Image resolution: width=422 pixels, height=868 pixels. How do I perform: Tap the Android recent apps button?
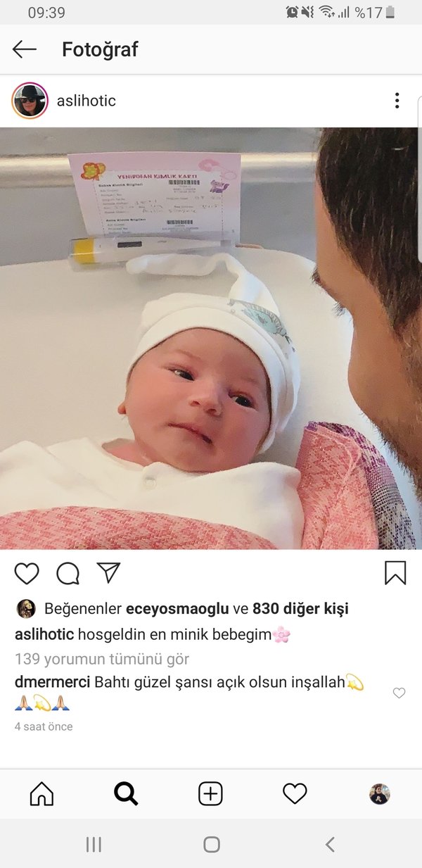[x=94, y=845]
